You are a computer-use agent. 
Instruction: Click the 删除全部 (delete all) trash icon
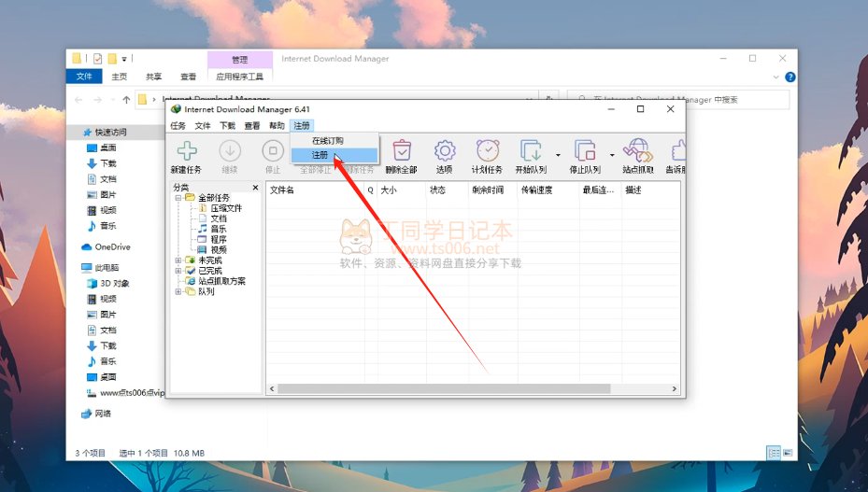tap(401, 151)
